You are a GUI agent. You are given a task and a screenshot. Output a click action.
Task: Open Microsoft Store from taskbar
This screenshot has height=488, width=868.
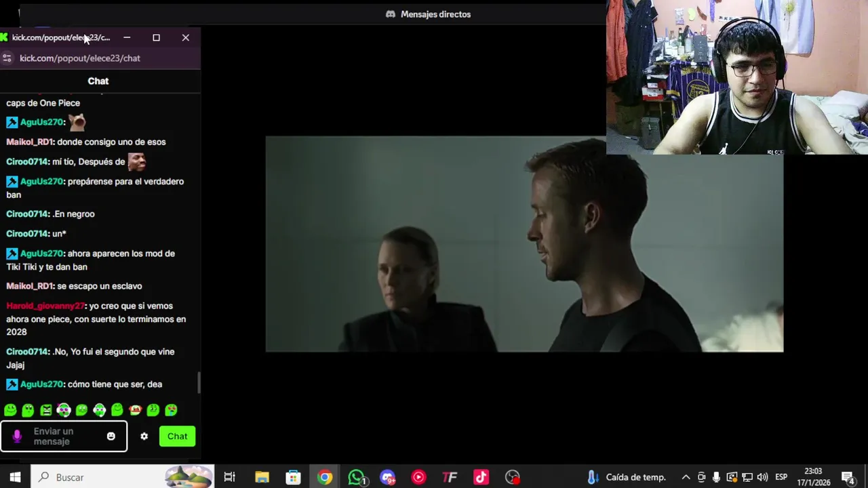[293, 477]
